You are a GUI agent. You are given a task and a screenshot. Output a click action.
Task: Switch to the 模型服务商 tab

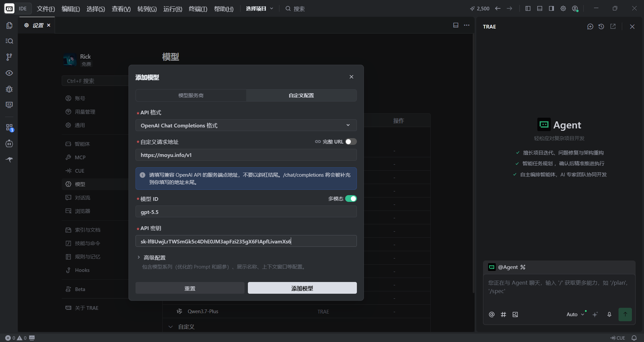point(191,96)
